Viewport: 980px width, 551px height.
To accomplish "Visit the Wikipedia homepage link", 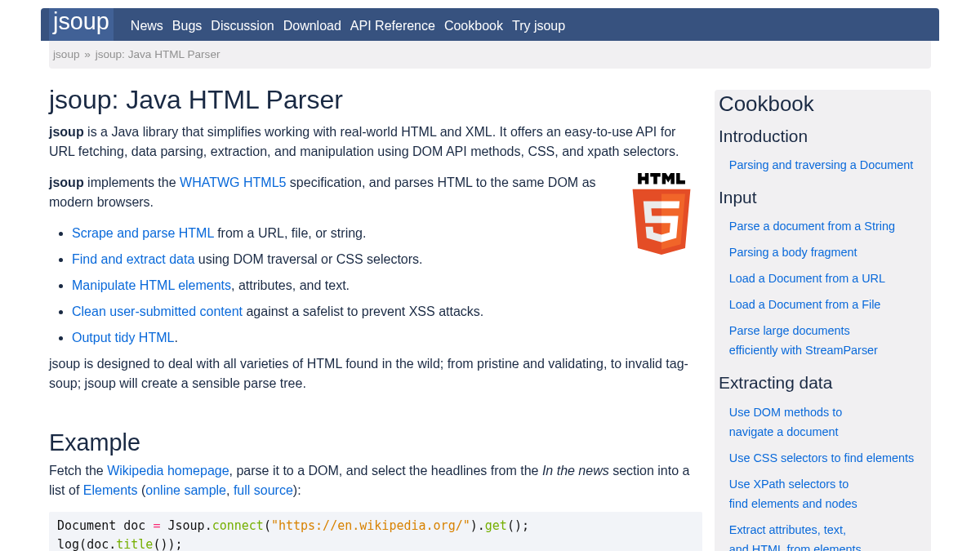I will tap(168, 471).
